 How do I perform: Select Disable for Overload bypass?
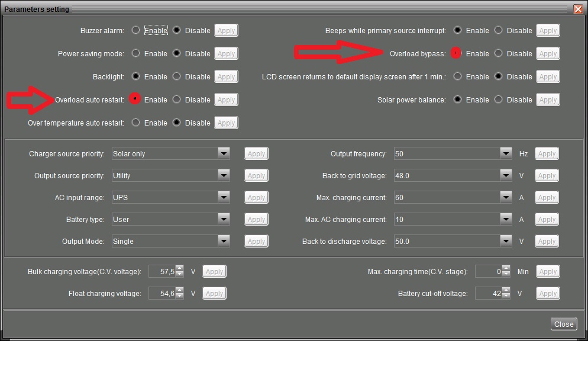(x=499, y=53)
